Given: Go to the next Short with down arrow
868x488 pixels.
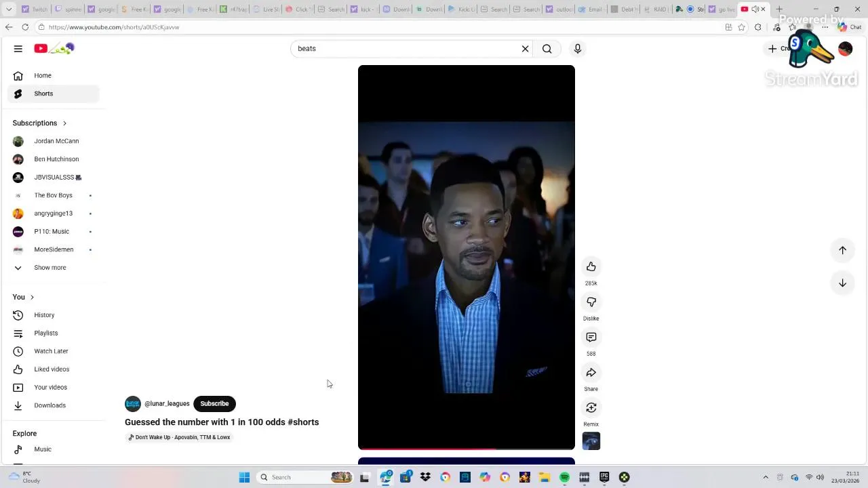Looking at the screenshot, I should coord(842,283).
